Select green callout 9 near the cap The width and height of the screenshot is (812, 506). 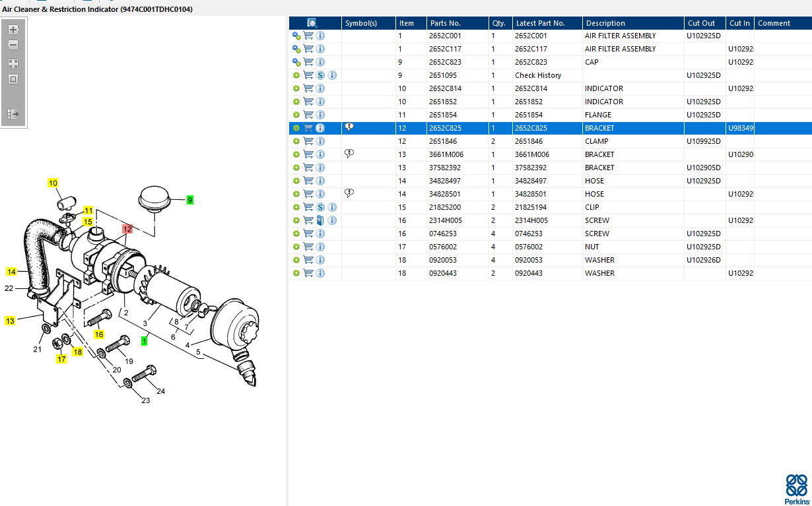point(190,199)
